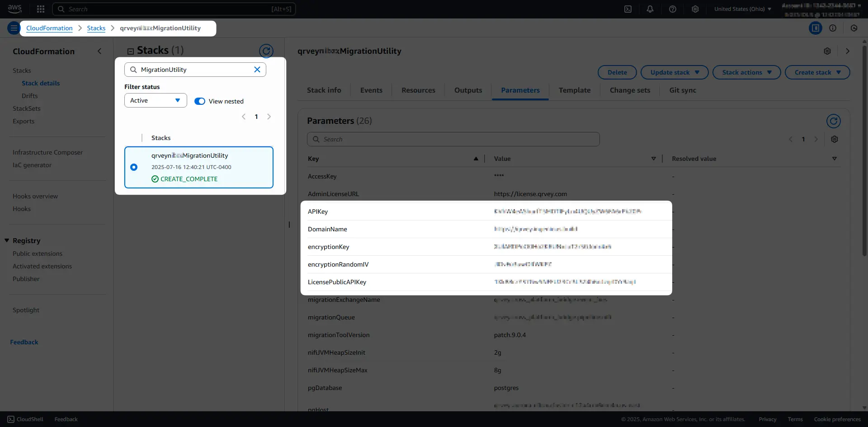868x427 pixels.
Task: Click the MigrationUtility stack filter field
Action: (x=195, y=70)
